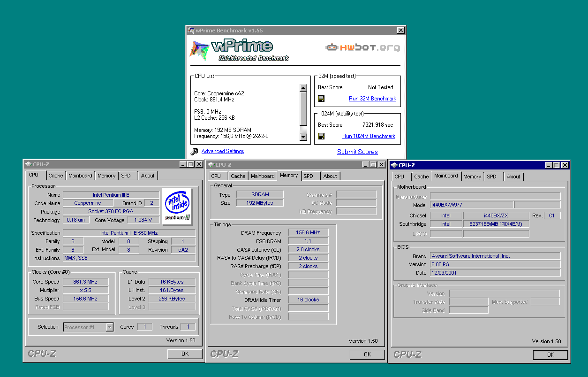Click wPrime Benchmark title bar icon

[x=191, y=30]
